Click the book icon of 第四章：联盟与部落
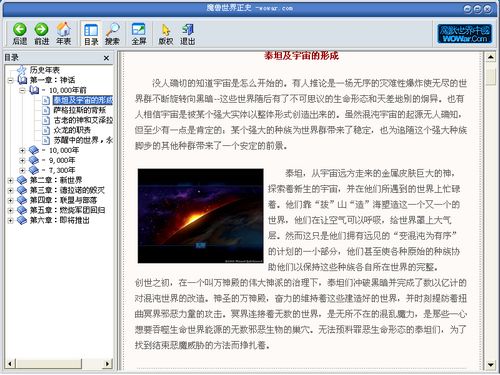Screen dimensions: 500x375 coord(22,200)
